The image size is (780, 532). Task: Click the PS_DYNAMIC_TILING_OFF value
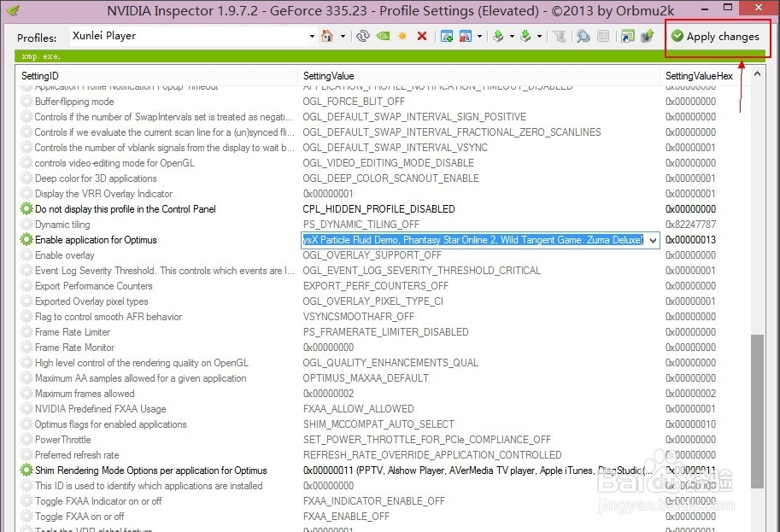click(x=361, y=225)
